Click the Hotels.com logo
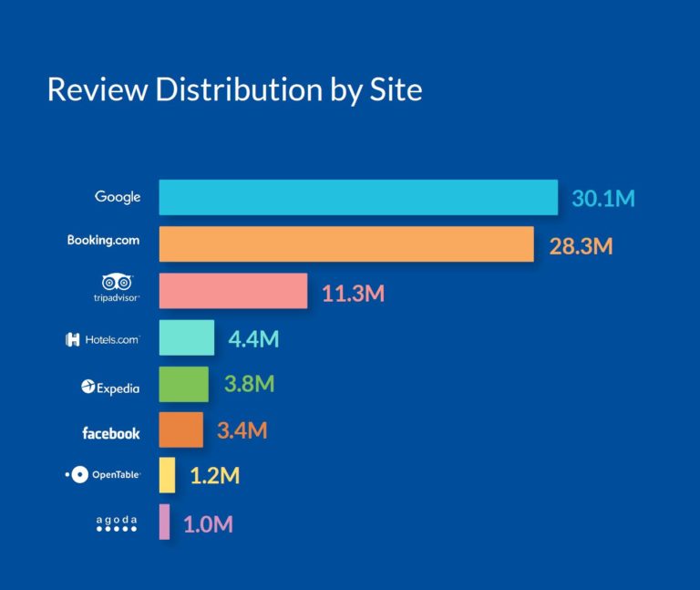Viewport: 700px width, 590px height. pos(102,340)
